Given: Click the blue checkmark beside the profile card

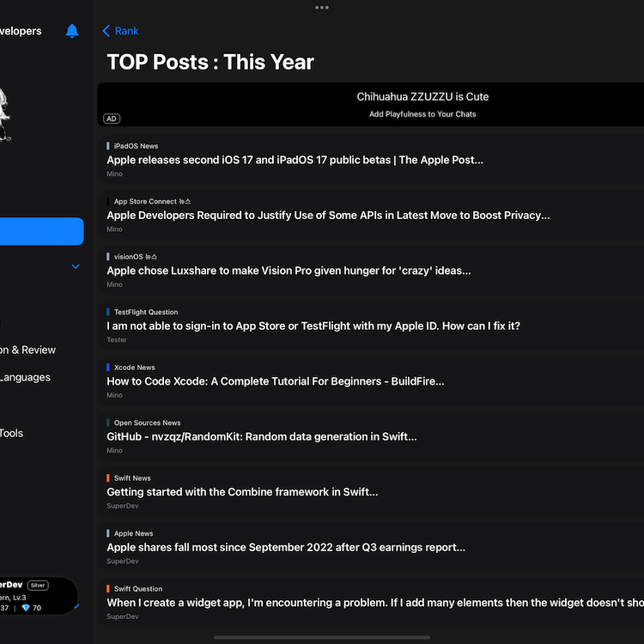Looking at the screenshot, I should coord(77,606).
